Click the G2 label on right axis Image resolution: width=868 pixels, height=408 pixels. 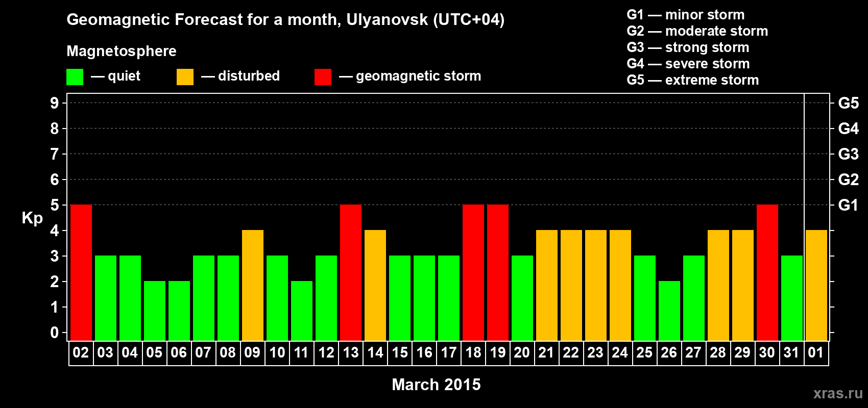pos(849,180)
